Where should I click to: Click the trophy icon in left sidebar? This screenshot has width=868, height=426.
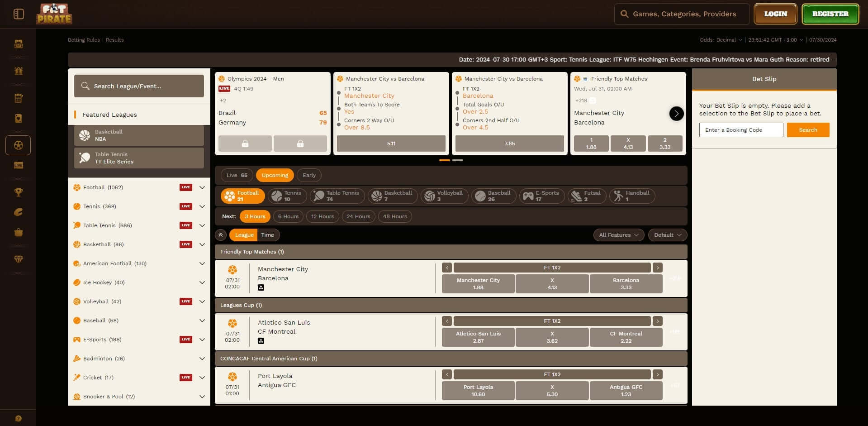click(x=18, y=192)
